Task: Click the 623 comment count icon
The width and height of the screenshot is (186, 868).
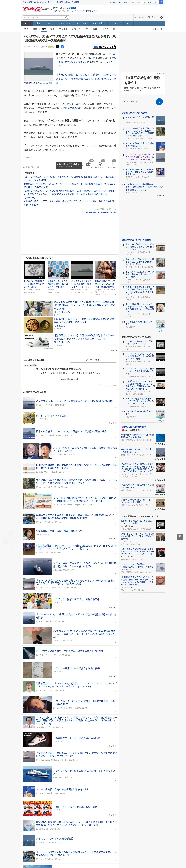Action: (x=44, y=47)
